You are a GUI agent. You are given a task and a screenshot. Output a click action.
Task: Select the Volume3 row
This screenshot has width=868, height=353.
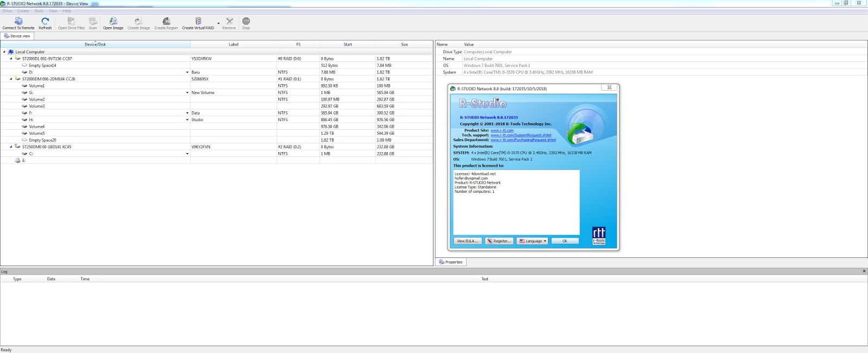[216, 106]
